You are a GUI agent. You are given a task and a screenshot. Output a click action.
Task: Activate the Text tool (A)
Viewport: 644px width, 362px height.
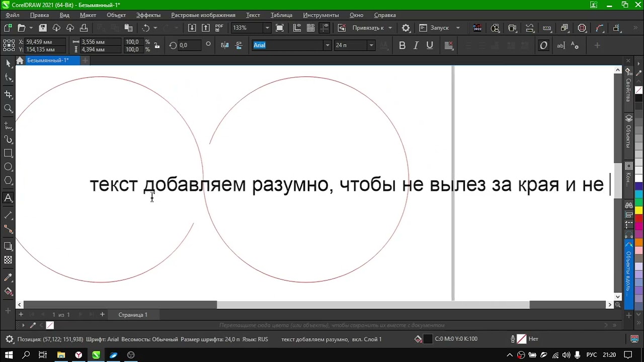(x=8, y=198)
